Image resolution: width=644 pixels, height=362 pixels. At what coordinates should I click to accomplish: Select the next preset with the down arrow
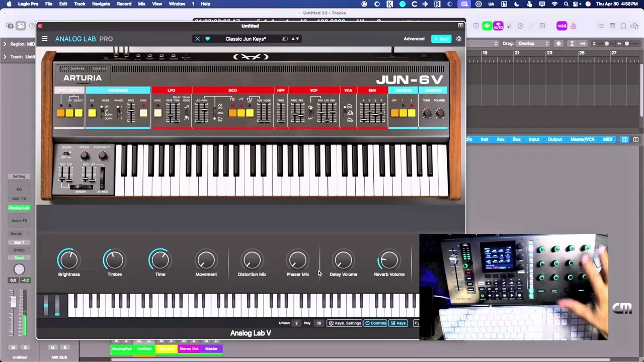tap(297, 39)
